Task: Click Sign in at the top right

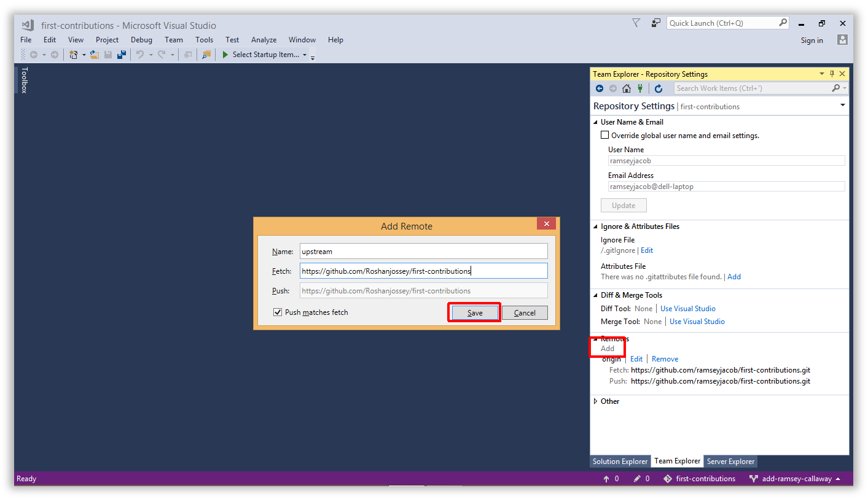Action: [812, 41]
